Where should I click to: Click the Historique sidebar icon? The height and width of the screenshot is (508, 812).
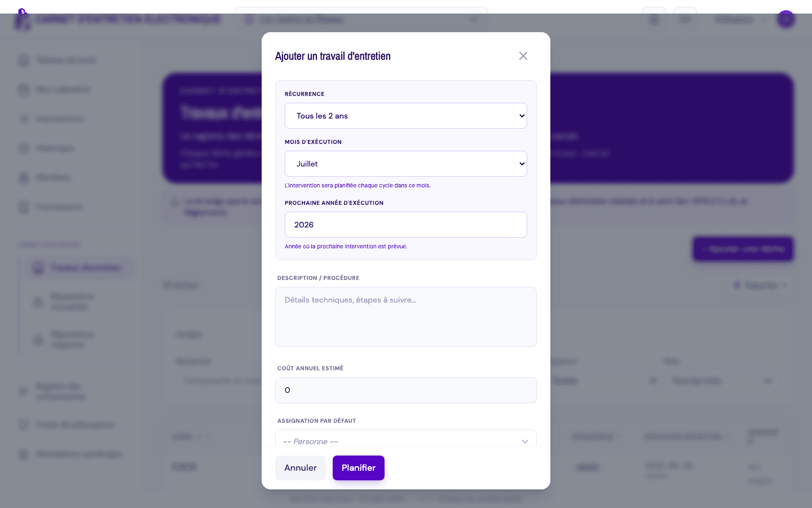point(24,148)
